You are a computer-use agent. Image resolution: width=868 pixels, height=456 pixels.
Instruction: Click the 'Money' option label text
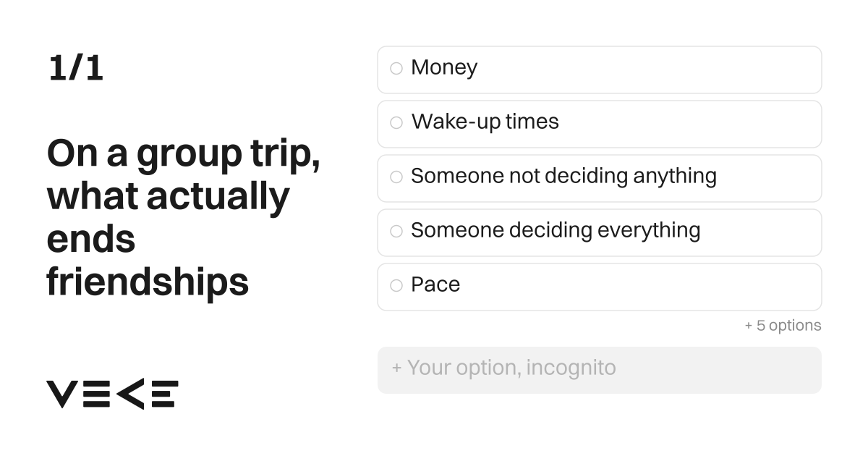coord(444,68)
